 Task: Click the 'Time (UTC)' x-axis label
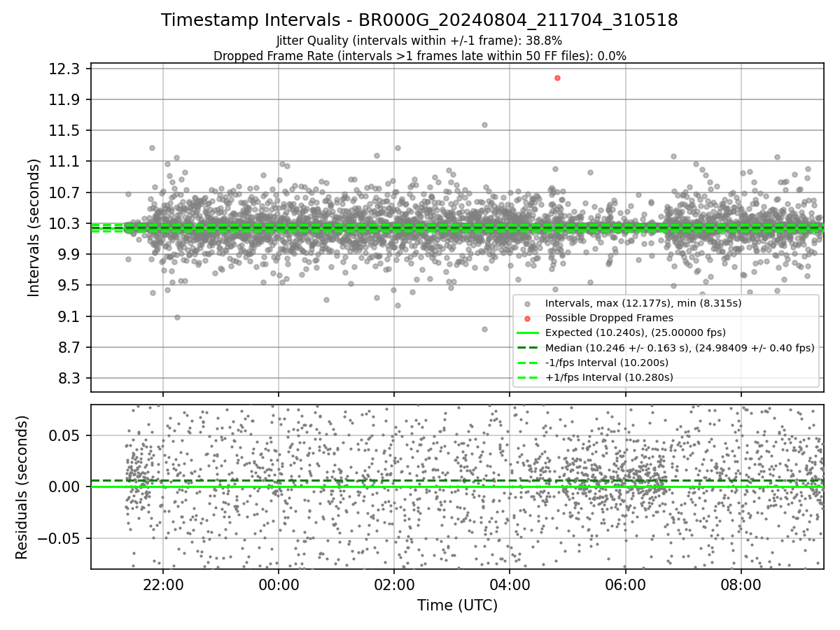[x=457, y=605]
